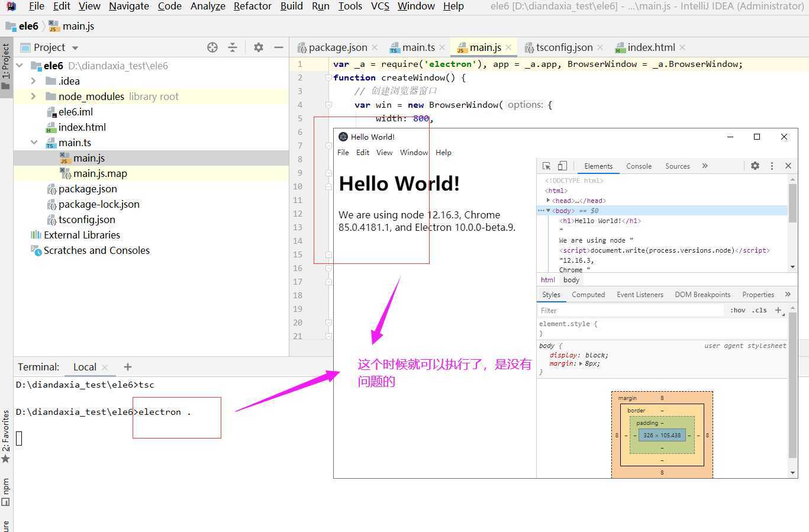The width and height of the screenshot is (809, 532).
Task: Close the index.html editor tab
Action: [x=682, y=47]
